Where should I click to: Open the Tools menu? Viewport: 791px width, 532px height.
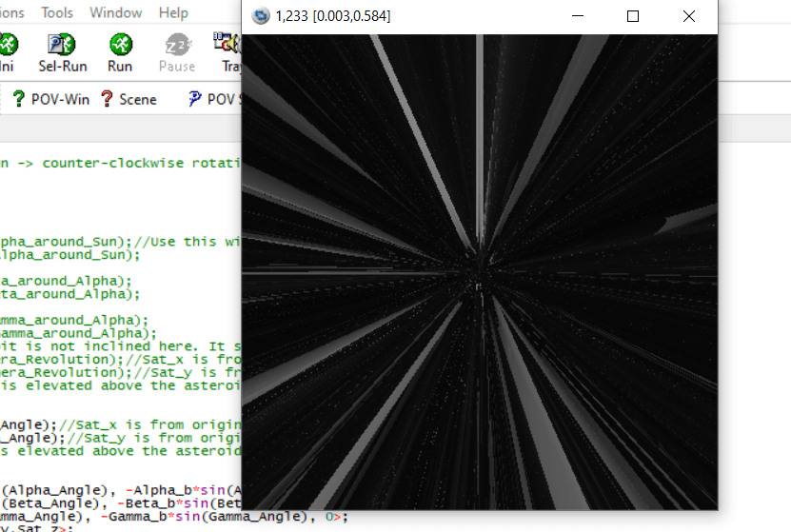[57, 12]
